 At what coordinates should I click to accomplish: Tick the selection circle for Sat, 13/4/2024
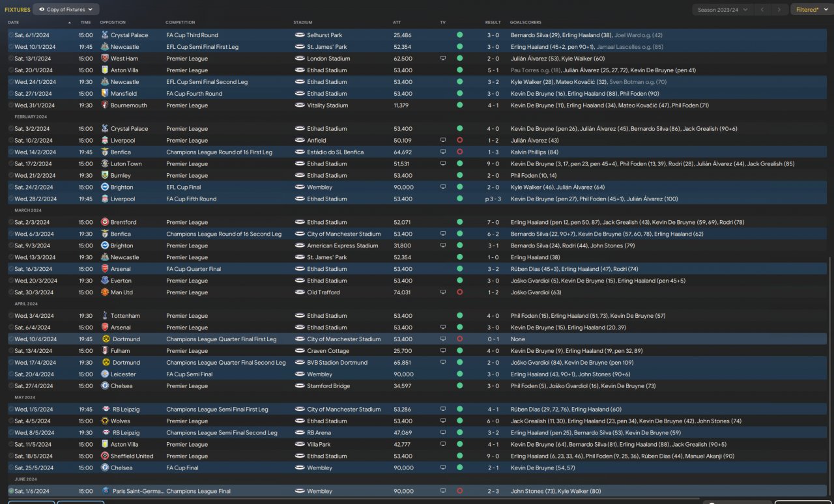pyautogui.click(x=11, y=351)
